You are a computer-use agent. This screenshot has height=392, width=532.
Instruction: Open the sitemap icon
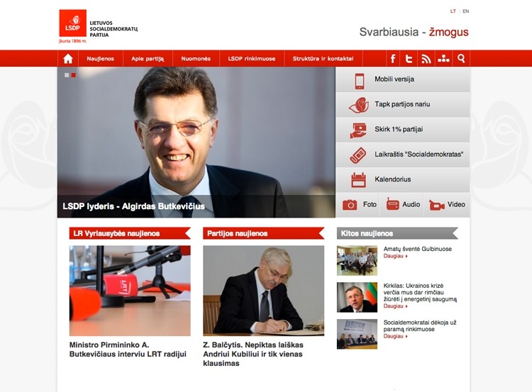[443, 59]
